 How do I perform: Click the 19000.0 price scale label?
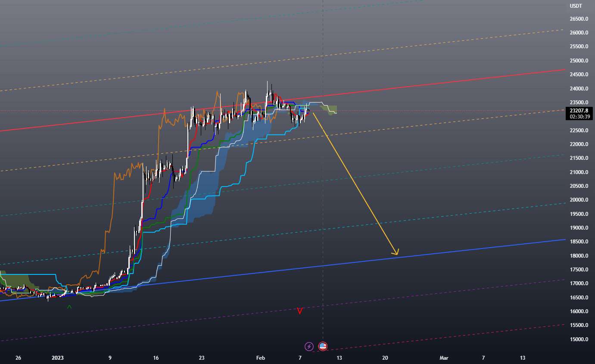point(579,228)
